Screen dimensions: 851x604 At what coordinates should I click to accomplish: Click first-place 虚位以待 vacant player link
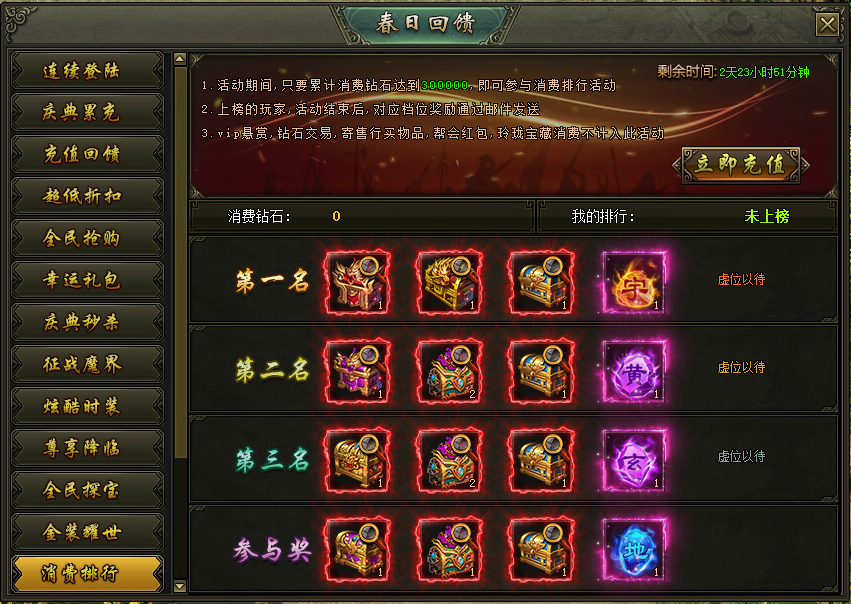click(741, 279)
